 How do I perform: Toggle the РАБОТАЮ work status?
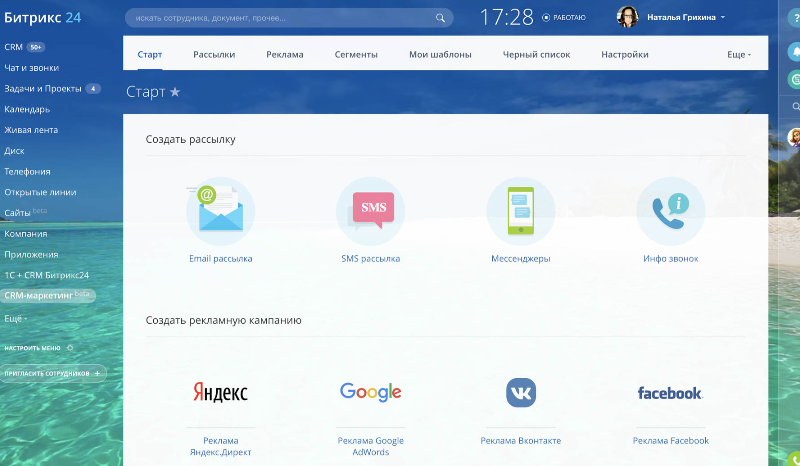pyautogui.click(x=564, y=17)
